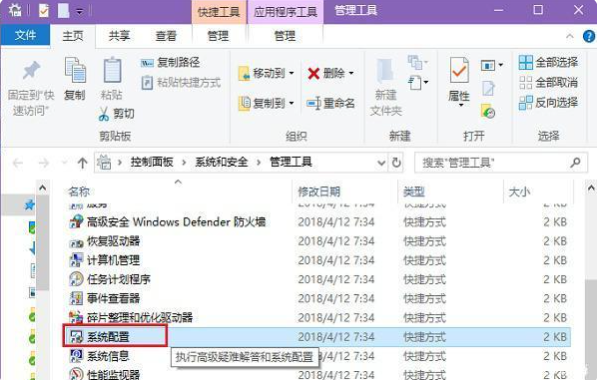Click the Rename (重命名) icon

(314, 103)
